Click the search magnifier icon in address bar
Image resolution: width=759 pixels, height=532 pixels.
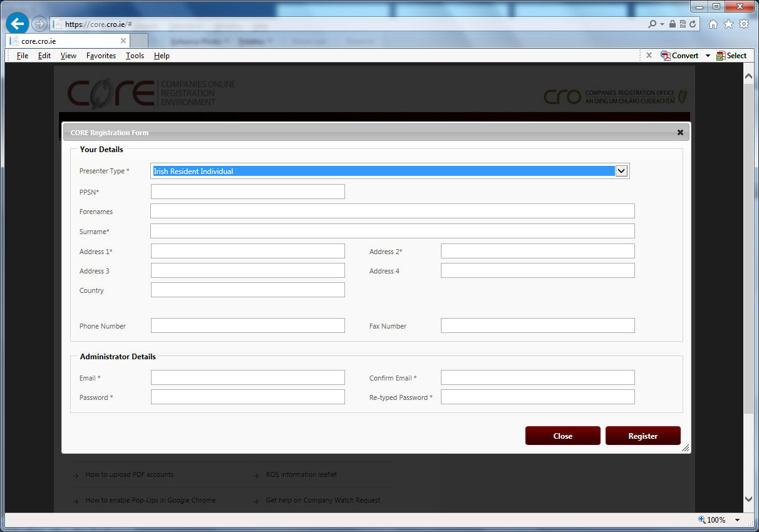click(653, 24)
